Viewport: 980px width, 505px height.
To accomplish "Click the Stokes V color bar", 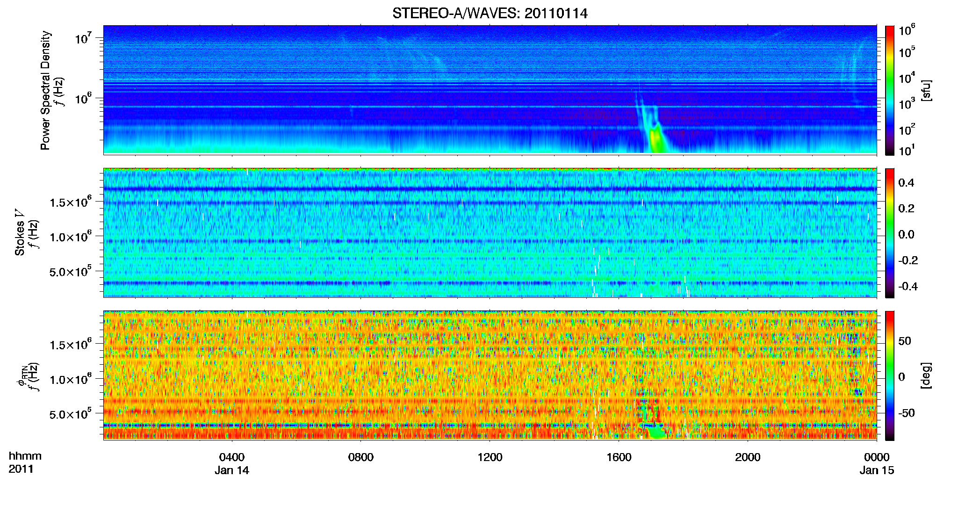I will click(890, 233).
